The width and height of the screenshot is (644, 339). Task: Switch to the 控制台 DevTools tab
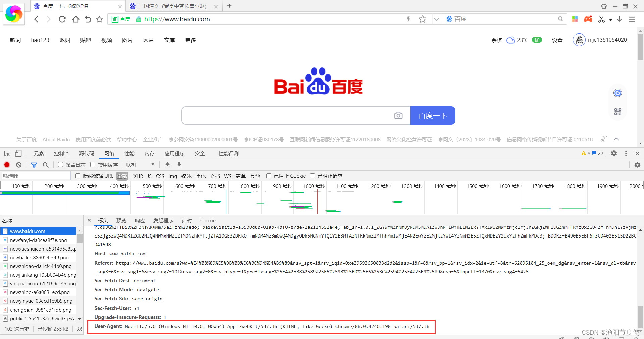tap(61, 153)
